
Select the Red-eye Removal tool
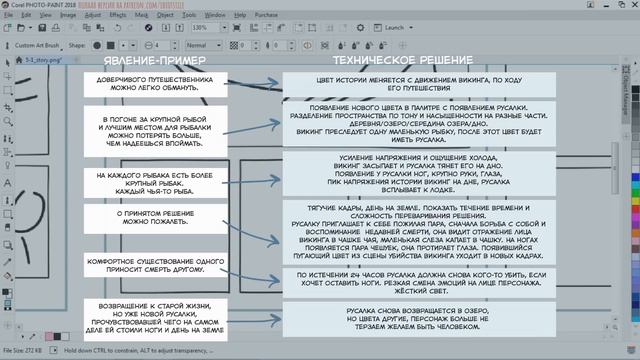point(7,165)
